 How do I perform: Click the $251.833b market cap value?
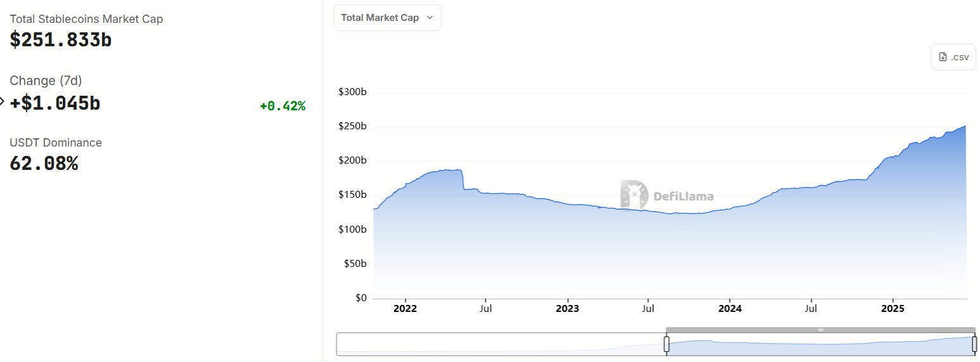pos(61,40)
